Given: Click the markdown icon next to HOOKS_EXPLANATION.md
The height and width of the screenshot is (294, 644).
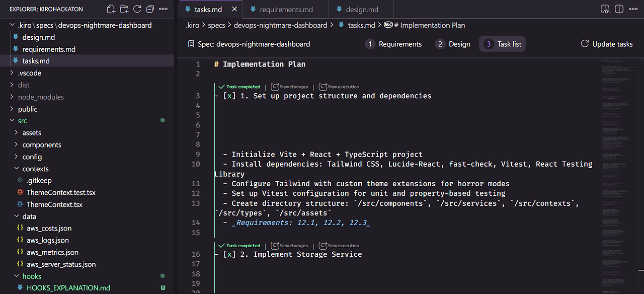Looking at the screenshot, I should click(20, 288).
